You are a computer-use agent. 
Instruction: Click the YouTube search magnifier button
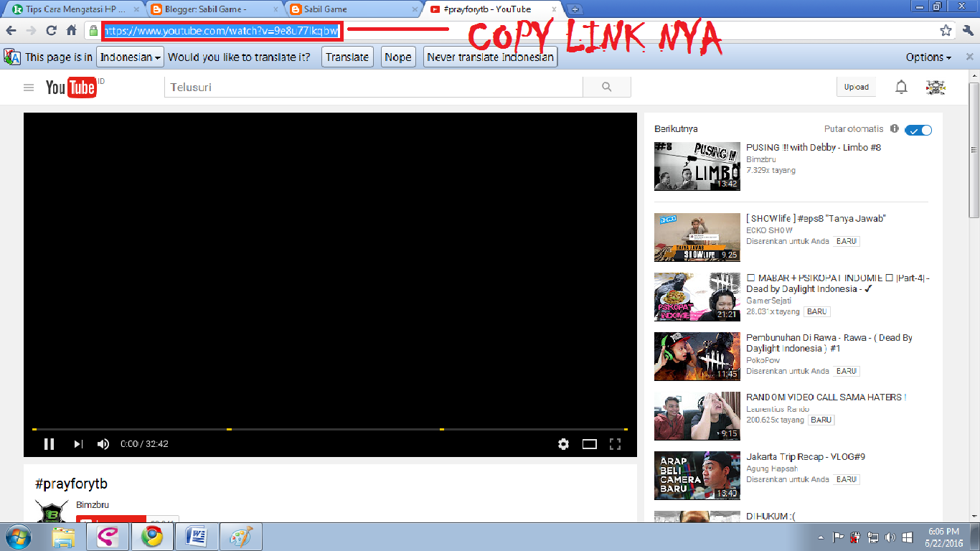tap(607, 87)
